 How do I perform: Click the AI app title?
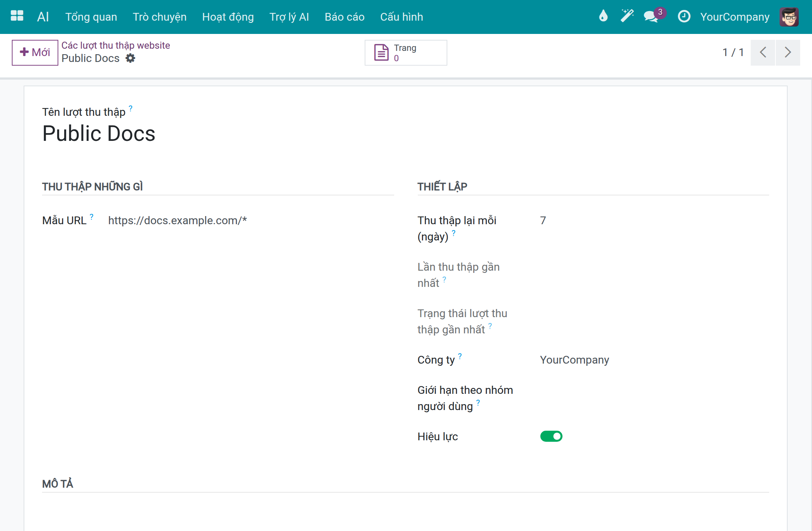click(43, 17)
